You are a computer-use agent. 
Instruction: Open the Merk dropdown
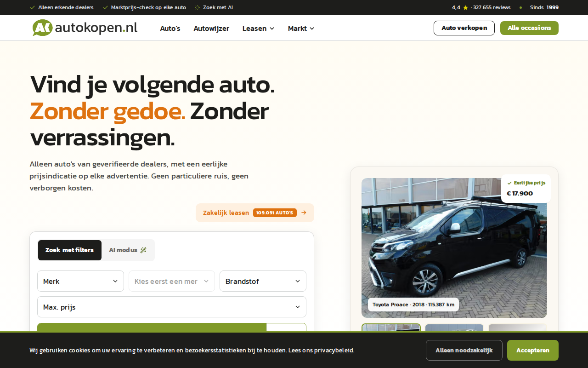pos(80,281)
